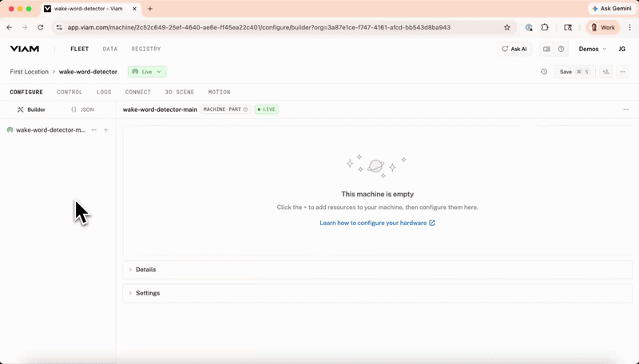This screenshot has width=639, height=364.
Task: Click the add user share icon
Action: [x=606, y=72]
